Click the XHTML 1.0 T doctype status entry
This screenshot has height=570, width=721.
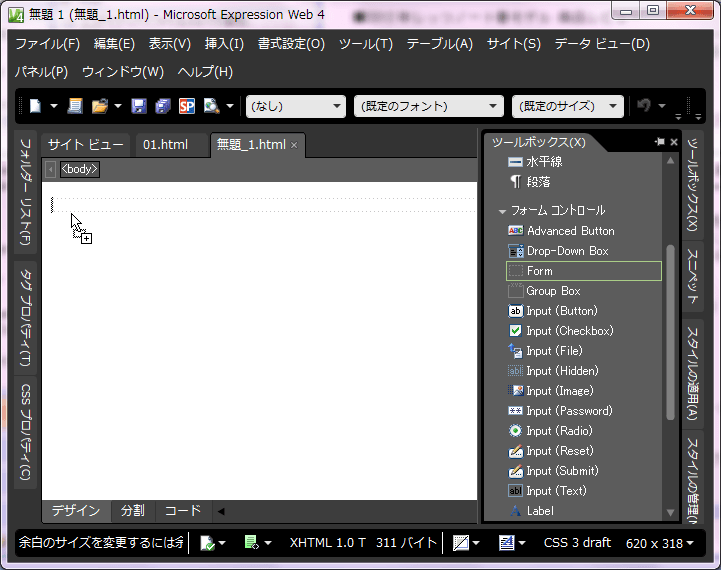click(327, 543)
